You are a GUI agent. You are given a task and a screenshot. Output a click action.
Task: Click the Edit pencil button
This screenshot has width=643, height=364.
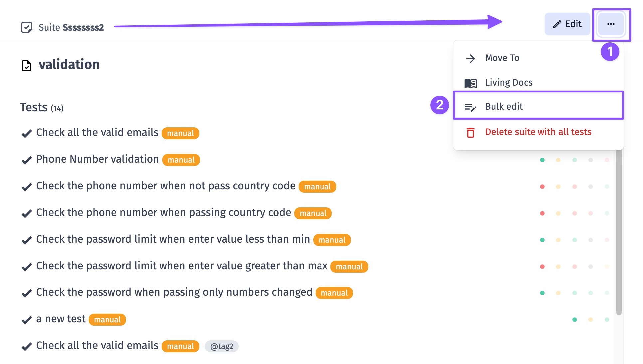click(x=567, y=24)
